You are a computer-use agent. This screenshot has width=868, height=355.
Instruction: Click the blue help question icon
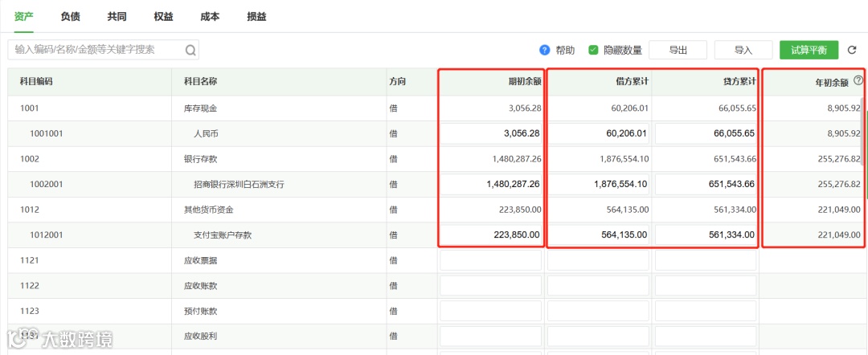(544, 50)
